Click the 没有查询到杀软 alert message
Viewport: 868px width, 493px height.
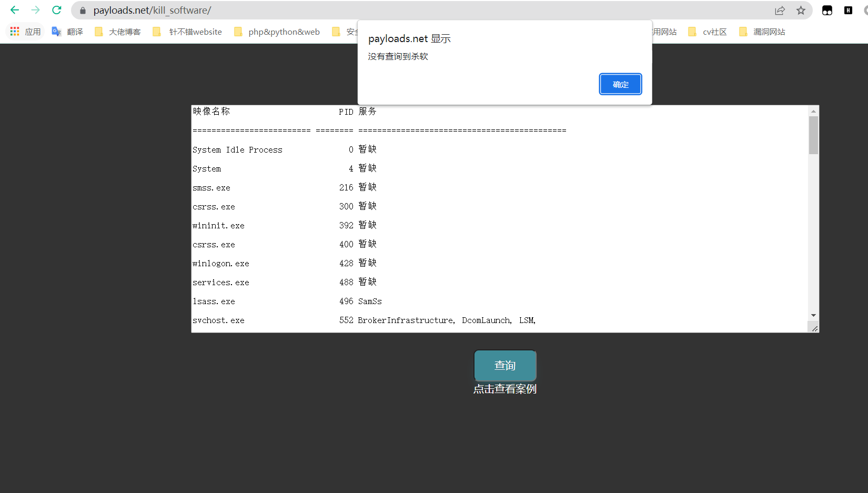[x=398, y=56]
